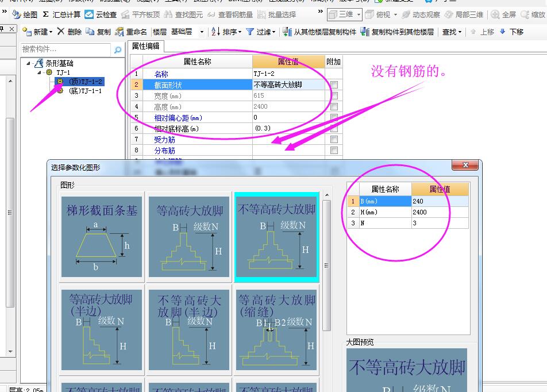Click 全屏 full screen icon
Viewport: 547px width, 392px height.
click(x=495, y=15)
